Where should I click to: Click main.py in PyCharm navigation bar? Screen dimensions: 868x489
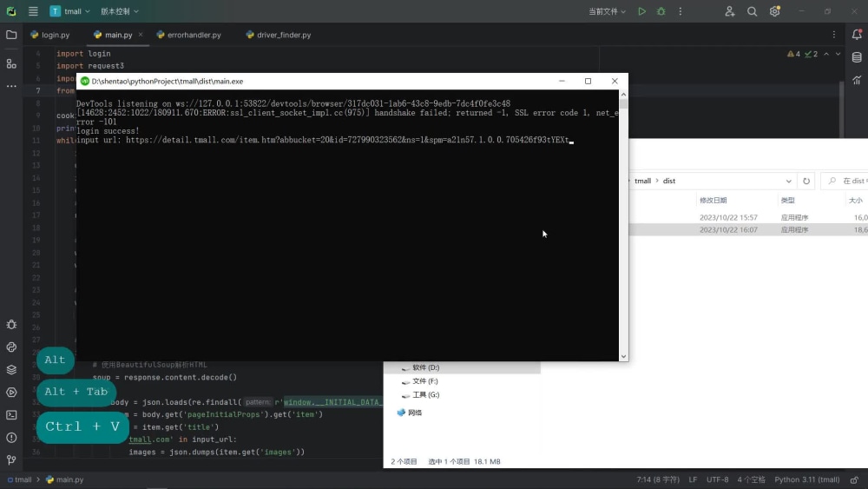(x=65, y=479)
